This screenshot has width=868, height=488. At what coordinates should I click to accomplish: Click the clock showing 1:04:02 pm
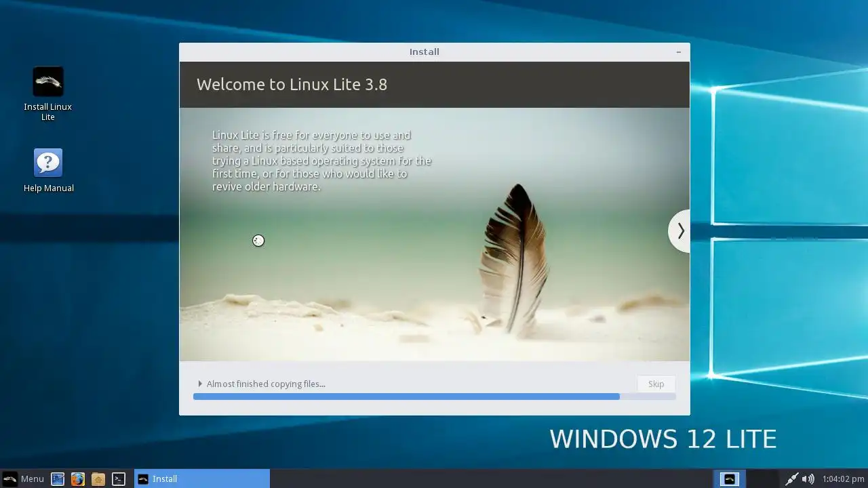pos(843,479)
